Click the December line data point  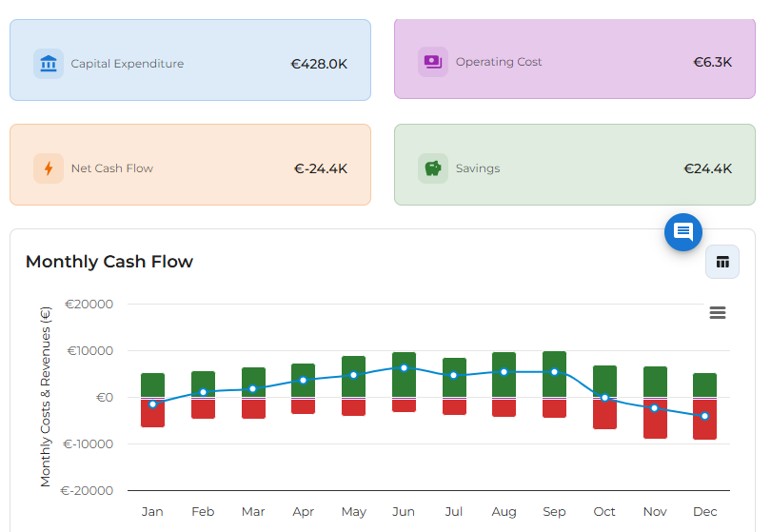[x=704, y=416]
